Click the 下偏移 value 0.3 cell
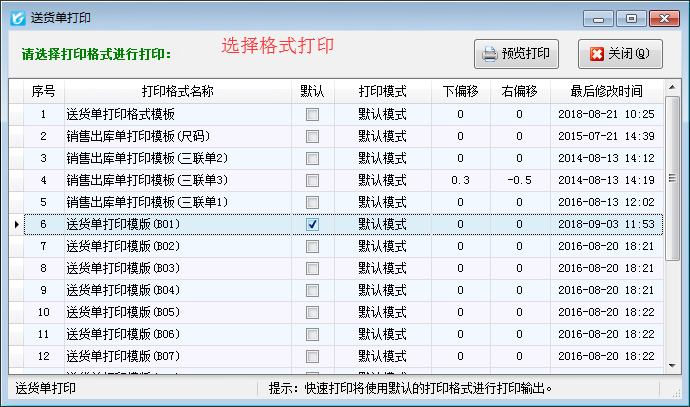690x407 pixels. [x=461, y=180]
